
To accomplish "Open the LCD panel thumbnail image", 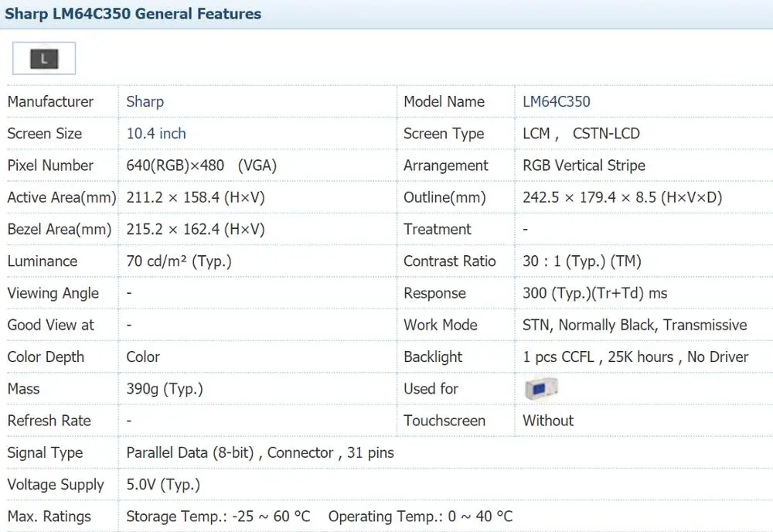I will coord(44,59).
